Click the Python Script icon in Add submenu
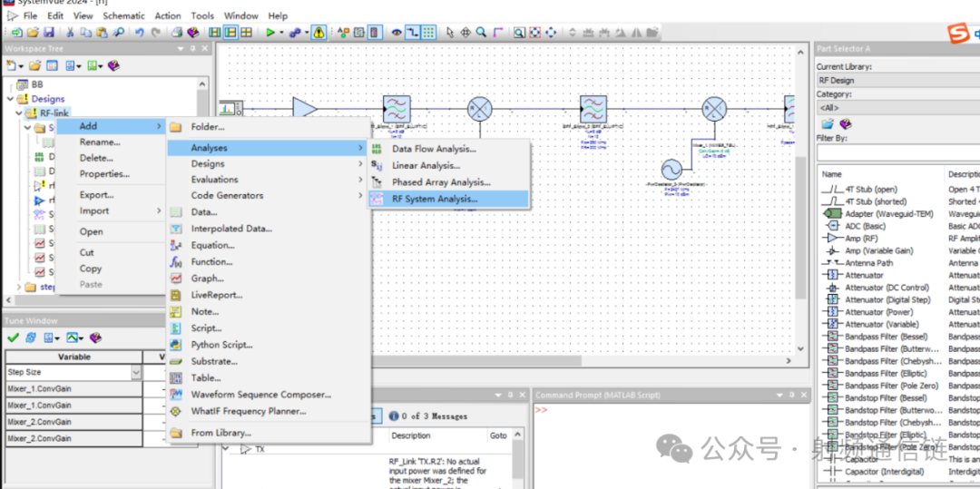 176,345
